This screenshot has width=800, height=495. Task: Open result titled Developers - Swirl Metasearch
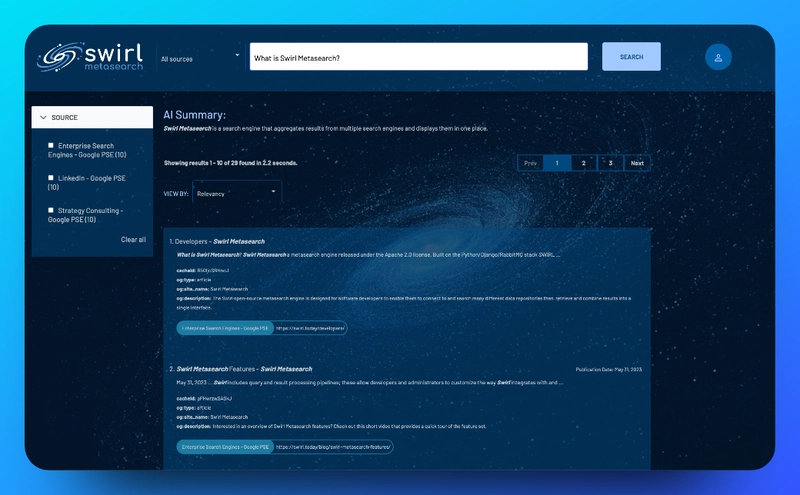(219, 241)
